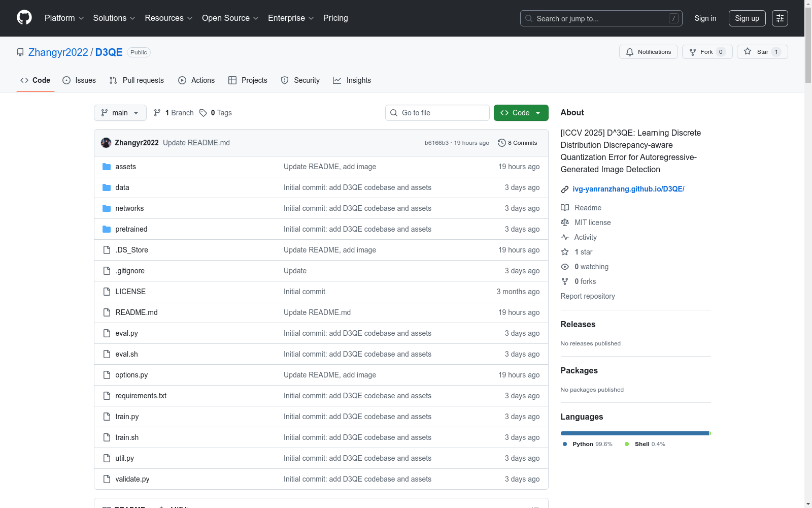Open the train.sh file
This screenshot has width=812, height=508.
127,437
